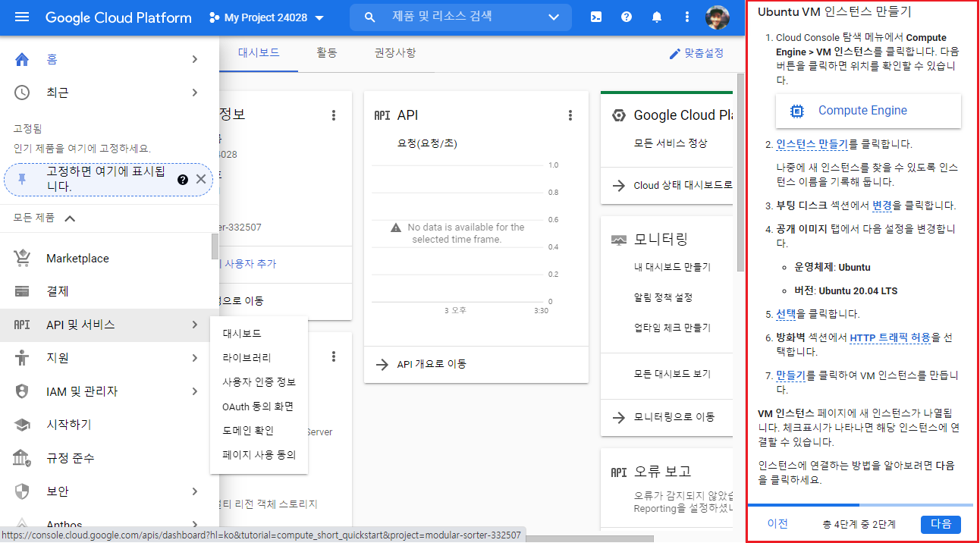This screenshot has height=543, width=980.
Task: Click the Billing card icon
Action: (22, 291)
